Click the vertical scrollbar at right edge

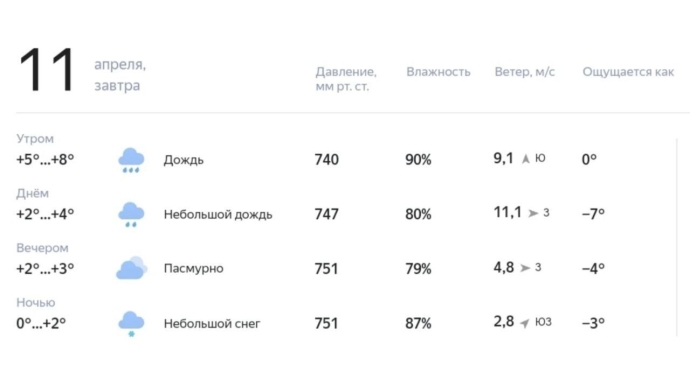click(x=677, y=237)
